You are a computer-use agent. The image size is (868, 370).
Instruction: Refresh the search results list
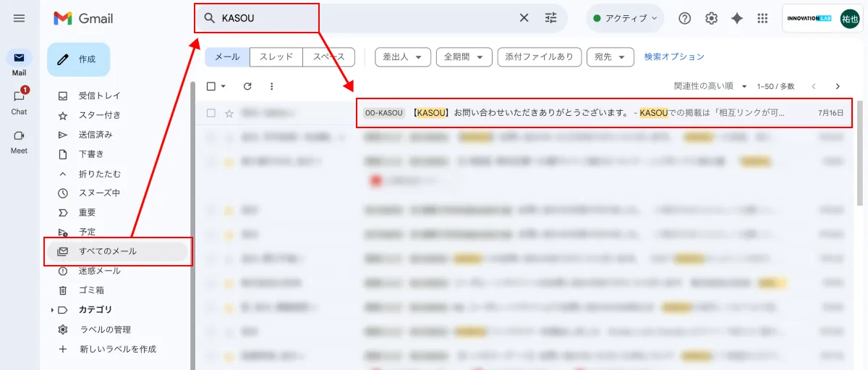tap(247, 86)
